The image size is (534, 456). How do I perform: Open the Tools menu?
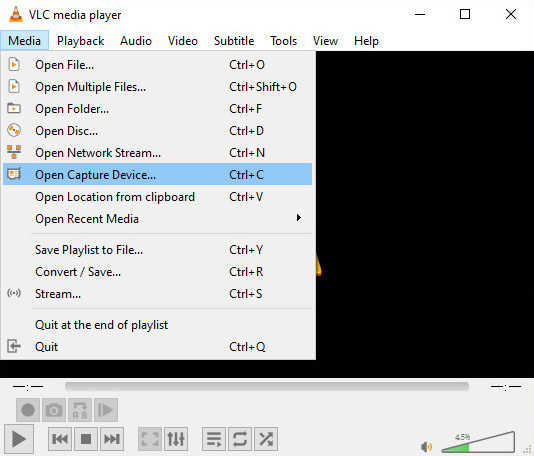[283, 41]
